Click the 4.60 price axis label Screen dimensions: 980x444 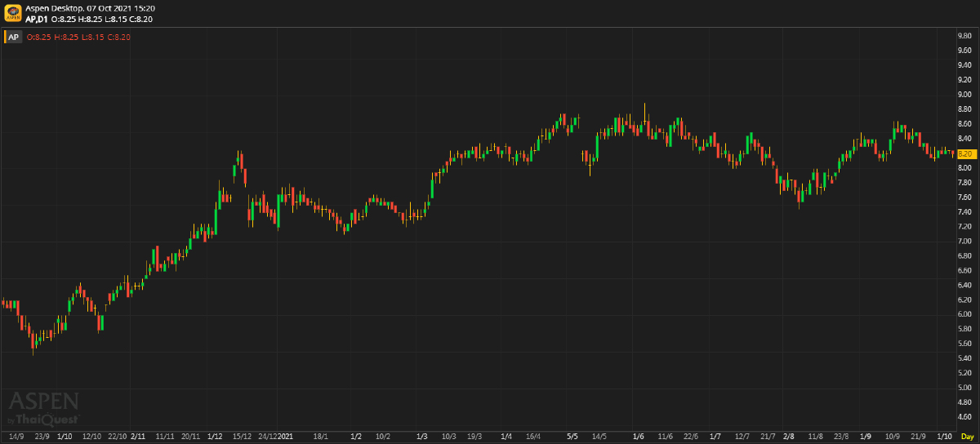tap(964, 417)
